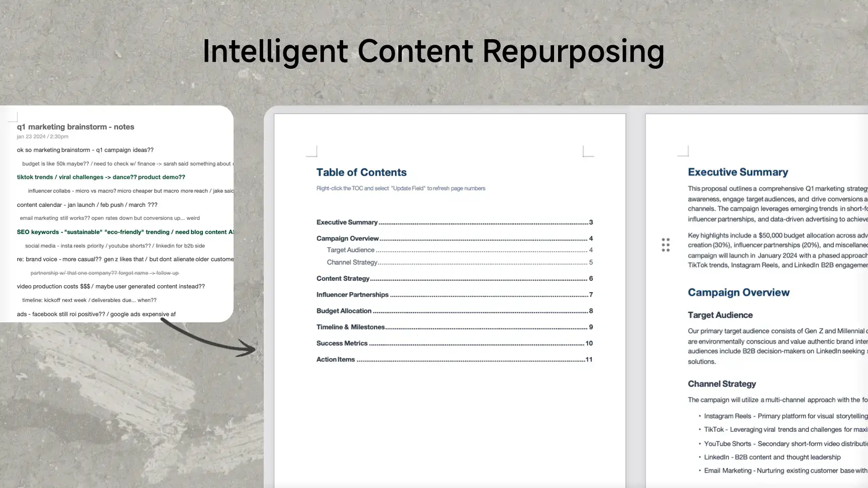Jump to Campaign Overview via the contents list
868x488 pixels.
[348, 238]
